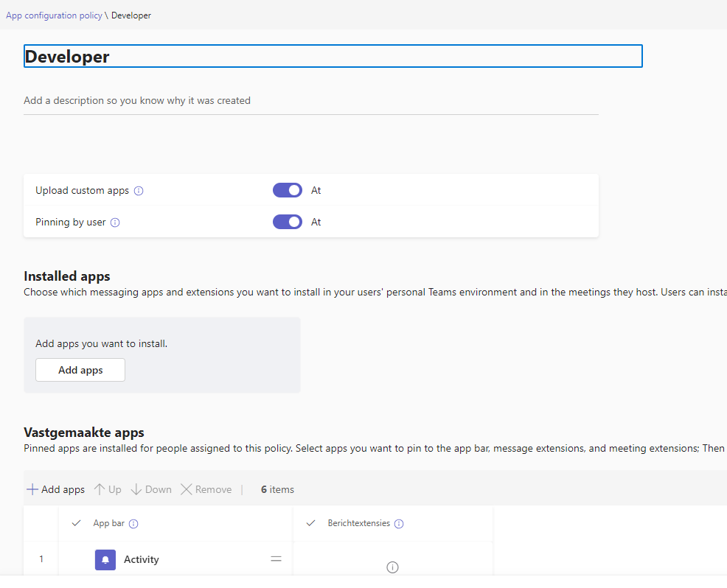Select all checkmark in Berichtextensies column
The image size is (727, 588).
(310, 524)
